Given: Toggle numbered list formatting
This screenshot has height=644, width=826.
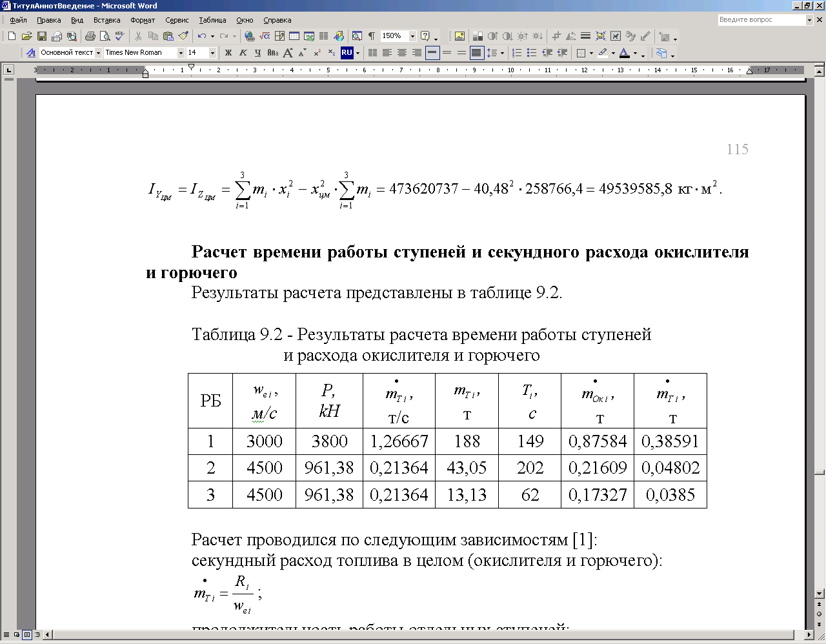Looking at the screenshot, I should click(517, 52).
